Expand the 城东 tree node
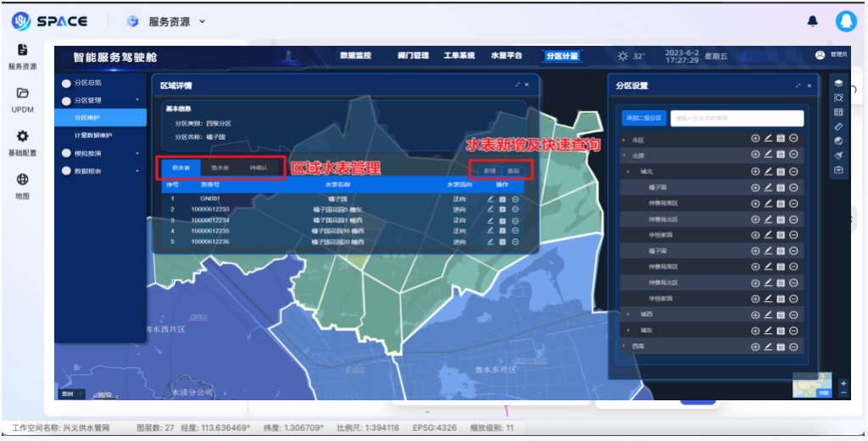This screenshot has width=868, height=441. coord(628,330)
